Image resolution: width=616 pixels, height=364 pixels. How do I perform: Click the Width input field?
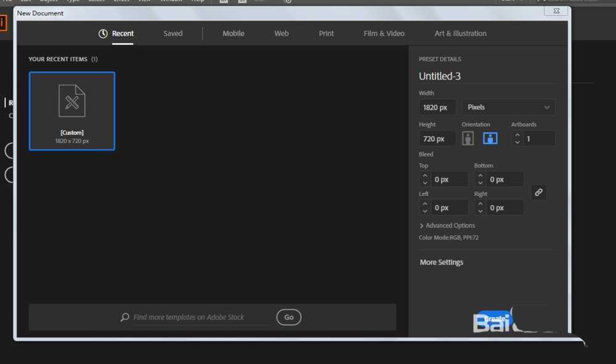[437, 107]
